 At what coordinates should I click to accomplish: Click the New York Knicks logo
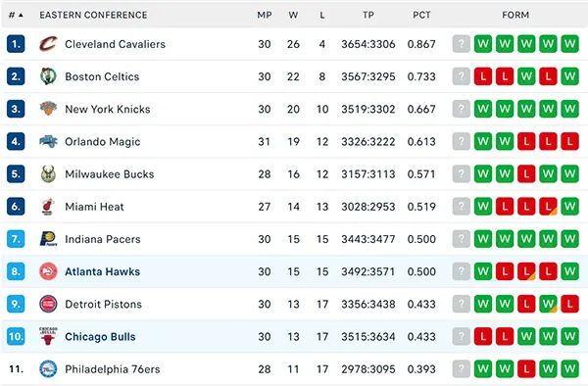coord(48,109)
